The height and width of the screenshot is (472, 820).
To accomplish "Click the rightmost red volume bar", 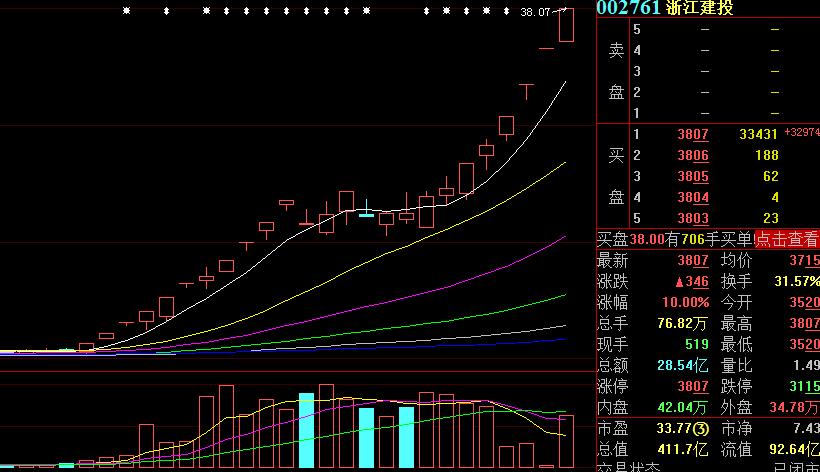I will coord(566,440).
